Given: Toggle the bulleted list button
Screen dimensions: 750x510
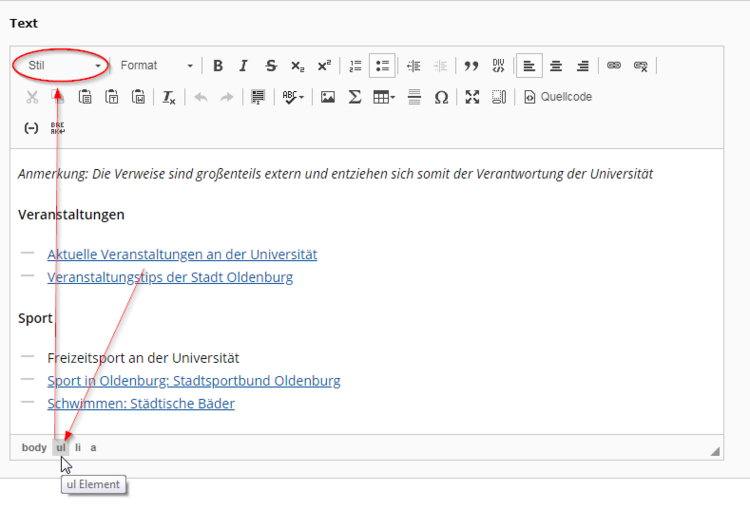Looking at the screenshot, I should point(382,66).
